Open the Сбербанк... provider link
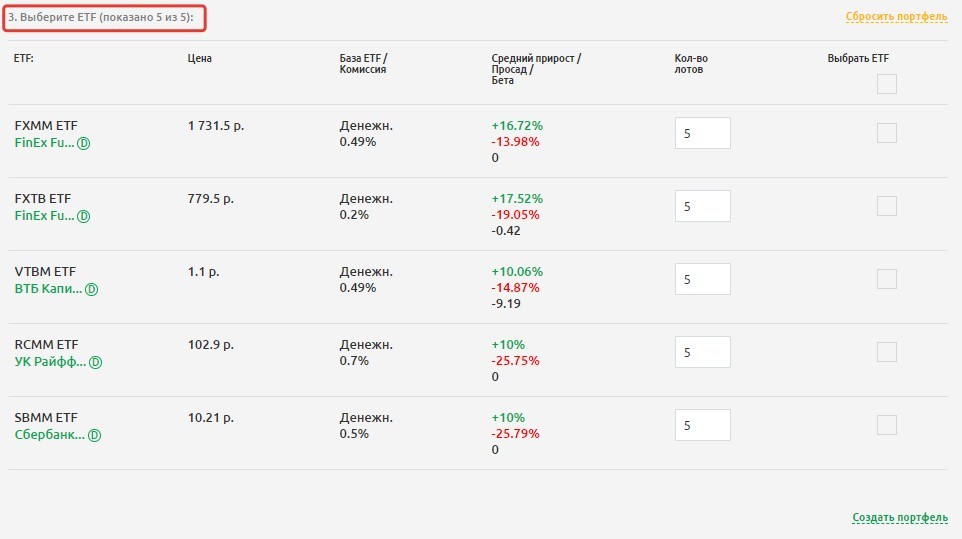Viewport: 962px width, 539px height. (50, 435)
